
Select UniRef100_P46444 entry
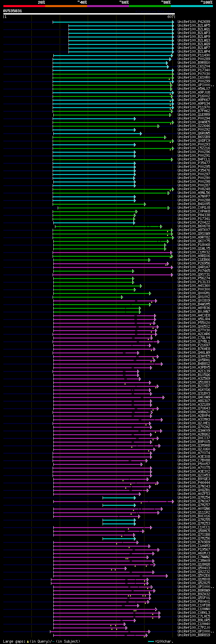[194, 482]
